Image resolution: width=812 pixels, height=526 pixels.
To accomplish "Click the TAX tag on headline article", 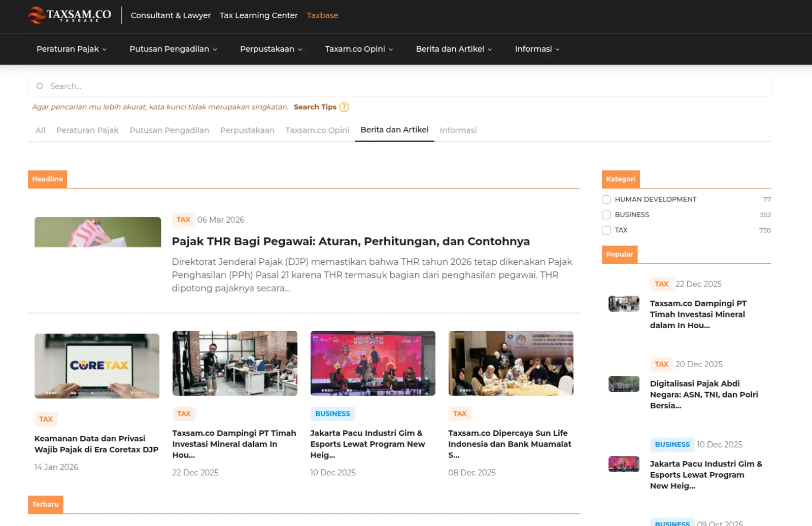I will pos(183,220).
